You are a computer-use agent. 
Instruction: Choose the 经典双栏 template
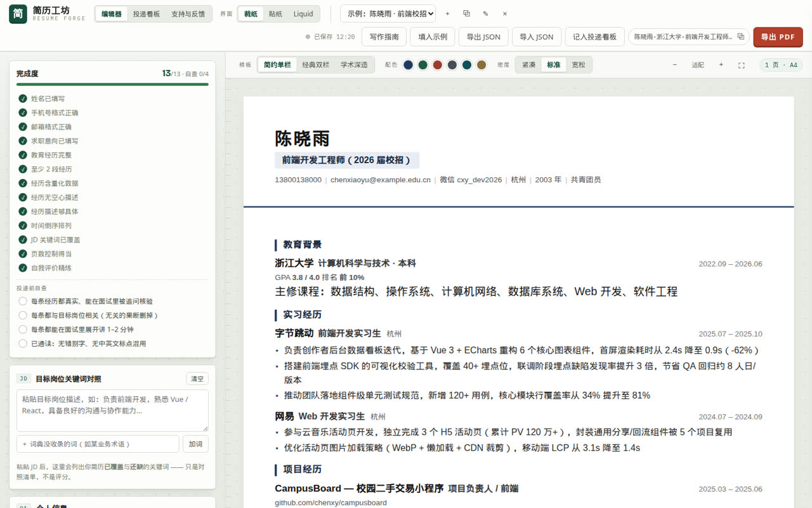tap(316, 65)
